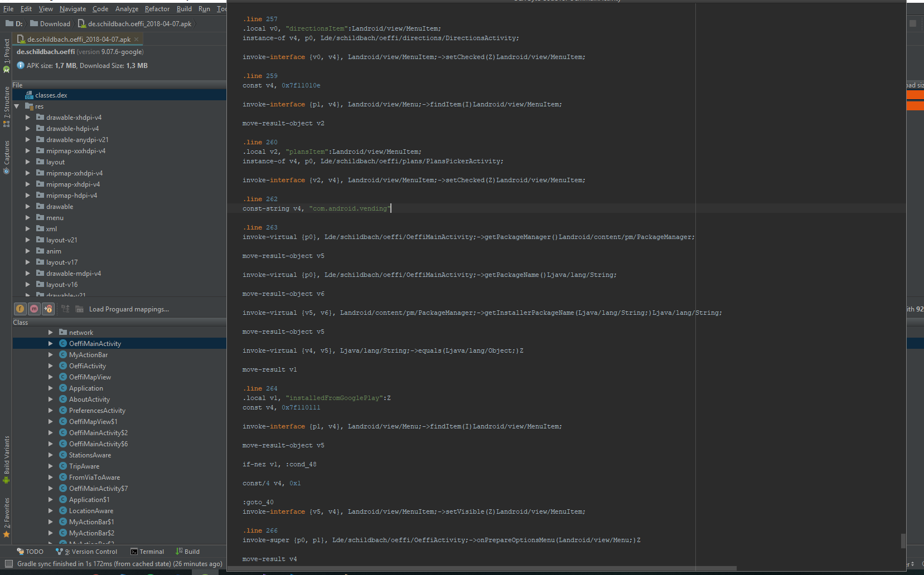Close the de.schildbach.oeffi apk editor tab
This screenshot has height=575, width=924.
click(x=136, y=39)
